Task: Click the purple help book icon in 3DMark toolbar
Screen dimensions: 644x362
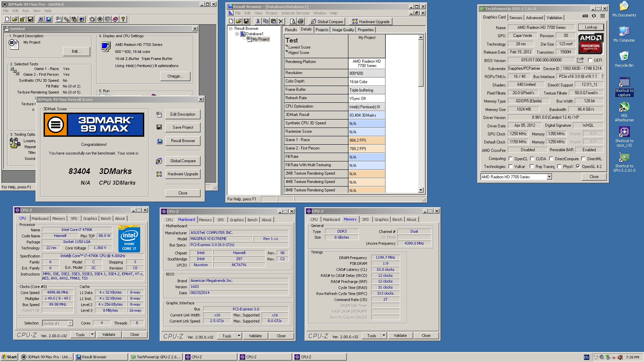Action: click(115, 19)
